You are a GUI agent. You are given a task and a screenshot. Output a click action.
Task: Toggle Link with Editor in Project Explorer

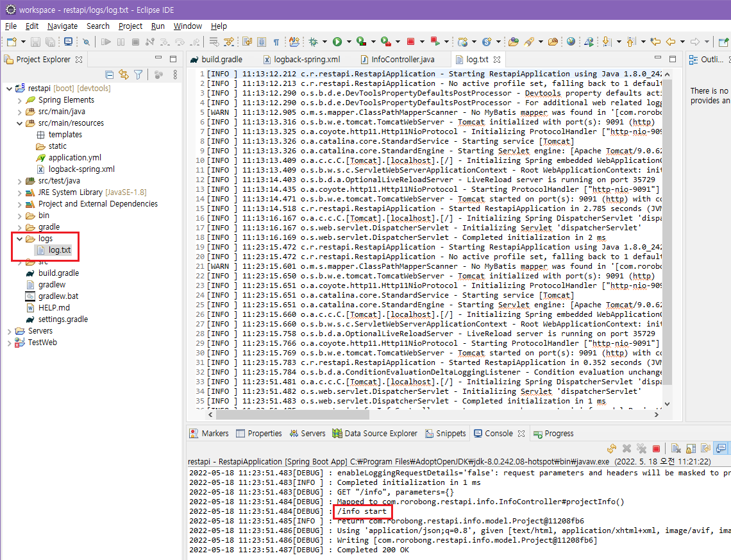124,74
